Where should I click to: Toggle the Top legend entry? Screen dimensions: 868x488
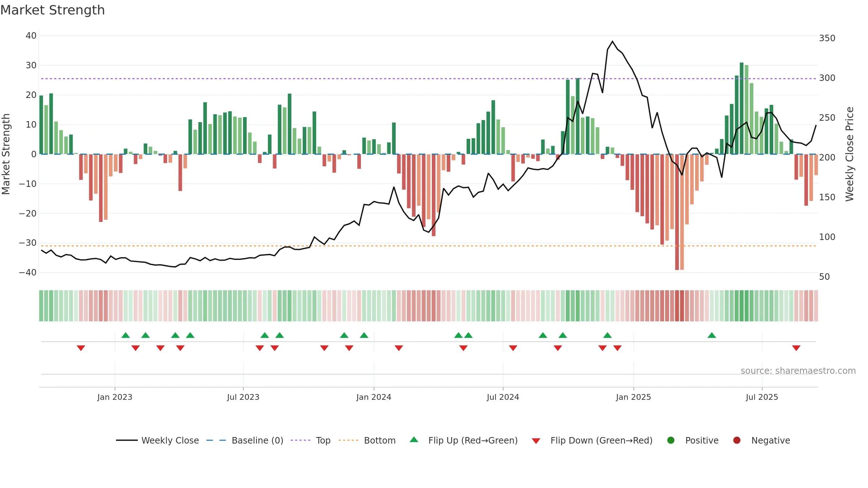(311, 440)
